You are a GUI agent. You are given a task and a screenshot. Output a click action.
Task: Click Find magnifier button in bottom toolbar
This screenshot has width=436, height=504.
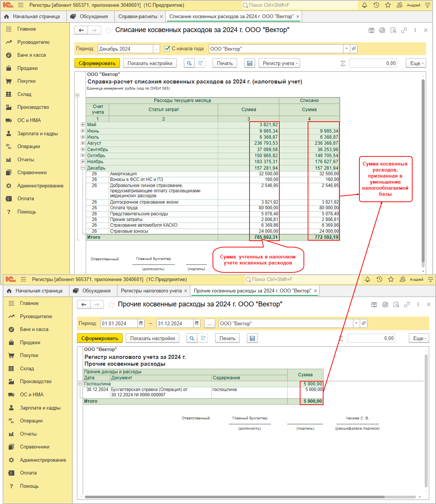click(192, 338)
